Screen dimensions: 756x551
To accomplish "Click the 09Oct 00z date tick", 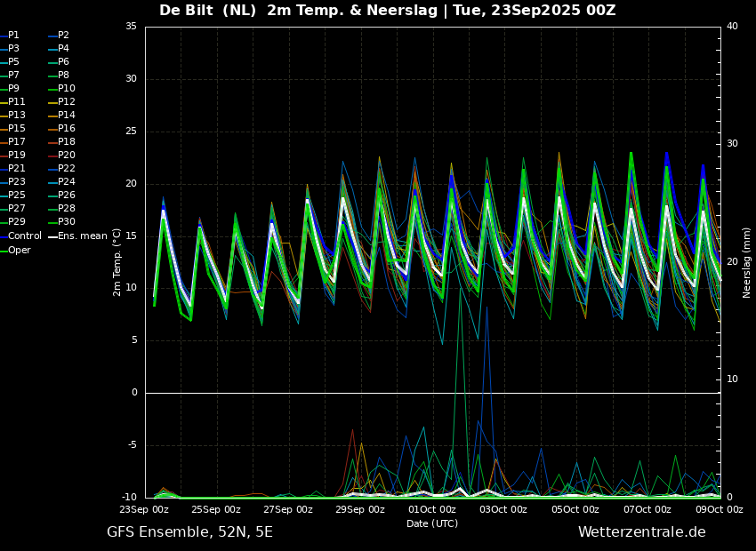I will coord(719,509).
